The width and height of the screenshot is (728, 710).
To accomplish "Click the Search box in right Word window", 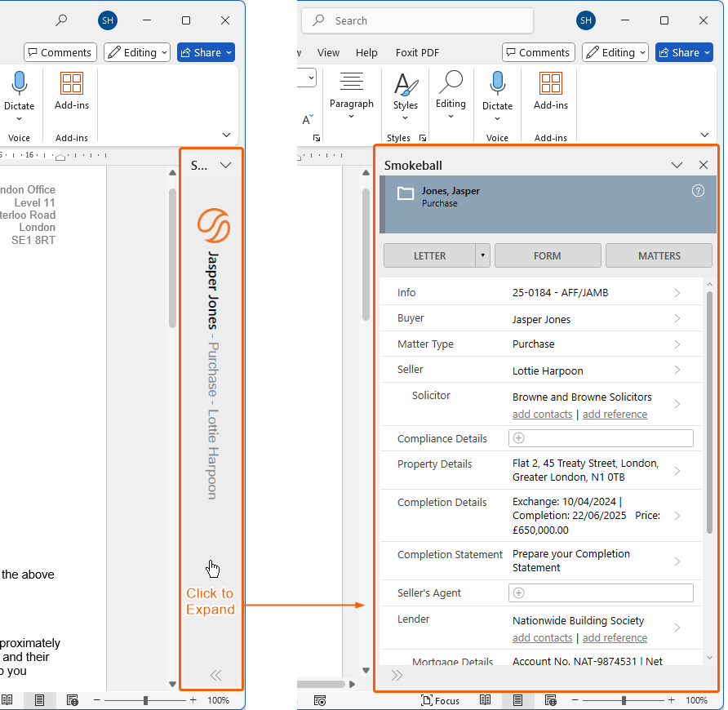I will (417, 20).
